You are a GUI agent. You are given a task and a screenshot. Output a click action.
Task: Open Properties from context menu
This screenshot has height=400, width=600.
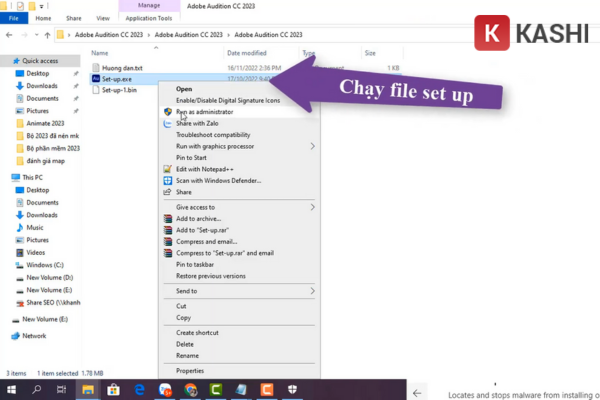click(239, 371)
